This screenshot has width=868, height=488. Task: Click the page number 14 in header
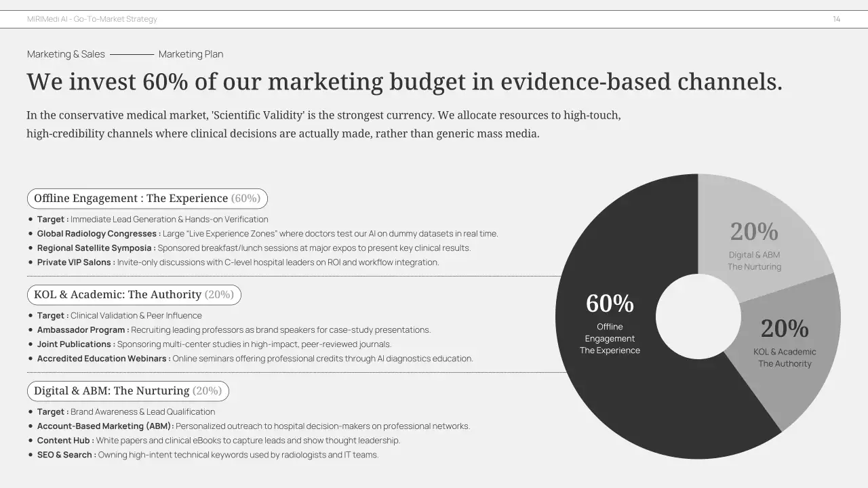pyautogui.click(x=836, y=19)
